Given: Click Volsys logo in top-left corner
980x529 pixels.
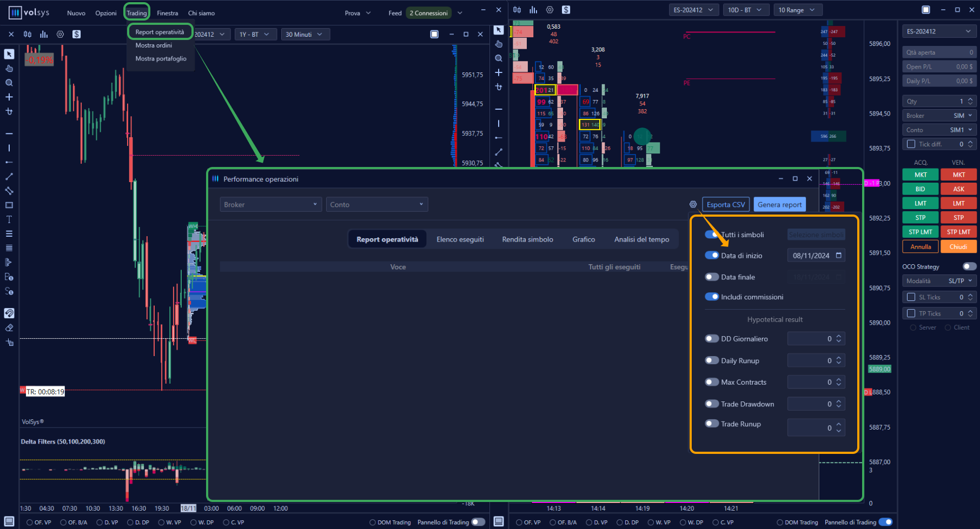Looking at the screenshot, I should 29,12.
